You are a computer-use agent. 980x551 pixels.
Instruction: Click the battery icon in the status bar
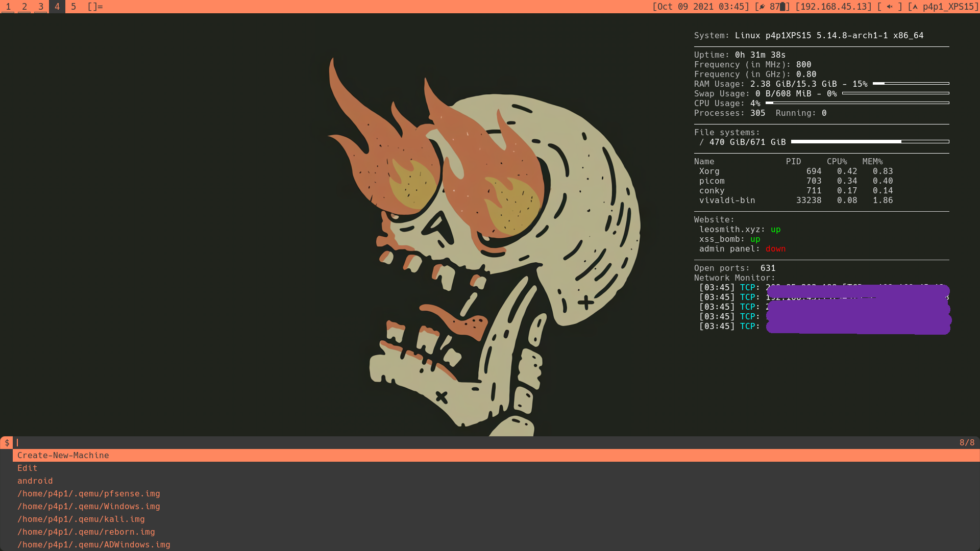782,7
